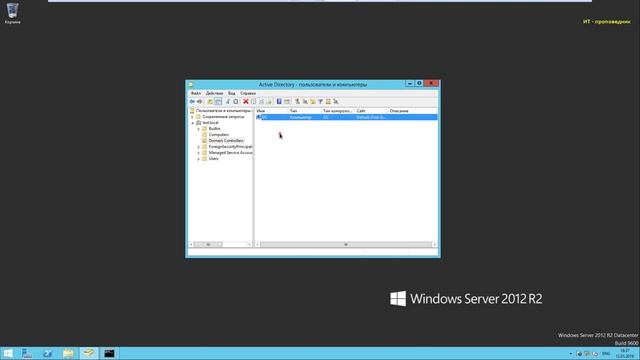Screen dimensions: 640x360
Task: Select Сохраненные запросы in the tree
Action: [x=223, y=117]
